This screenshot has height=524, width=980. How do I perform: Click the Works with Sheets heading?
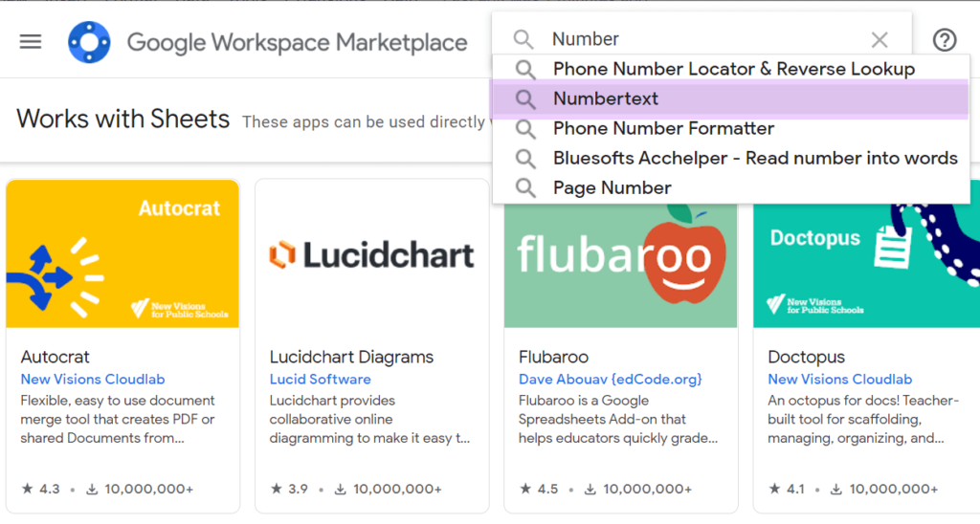[x=123, y=119]
